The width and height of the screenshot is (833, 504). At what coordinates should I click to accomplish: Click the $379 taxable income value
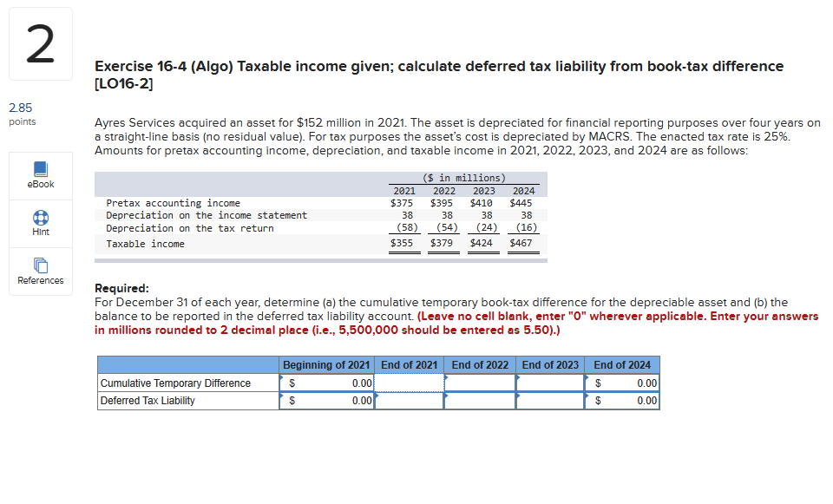coord(442,243)
